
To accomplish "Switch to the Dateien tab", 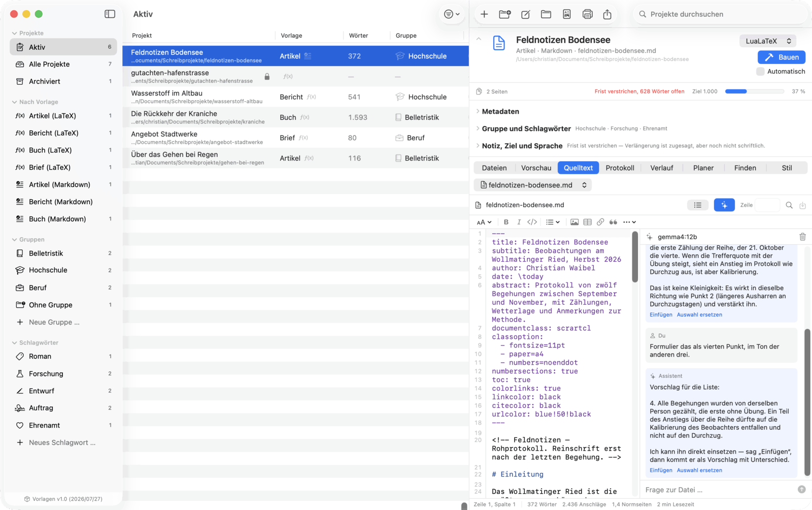I will 494,168.
